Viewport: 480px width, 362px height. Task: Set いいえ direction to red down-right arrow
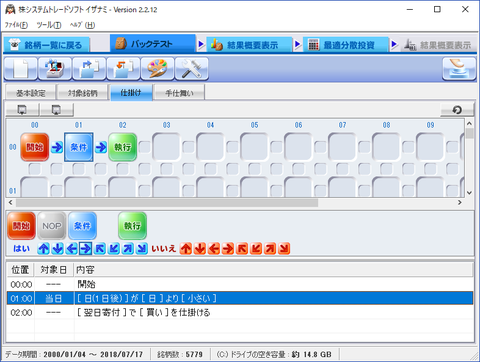click(284, 249)
